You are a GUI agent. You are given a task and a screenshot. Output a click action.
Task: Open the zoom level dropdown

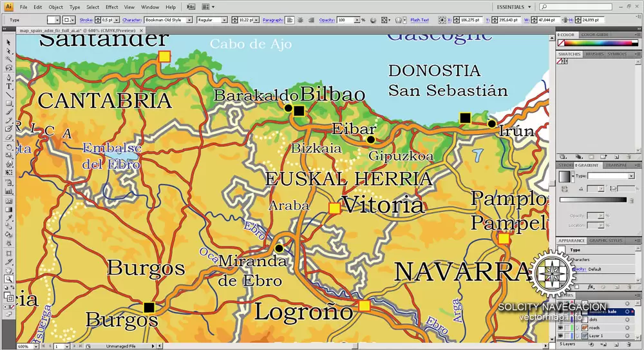pyautogui.click(x=35, y=346)
